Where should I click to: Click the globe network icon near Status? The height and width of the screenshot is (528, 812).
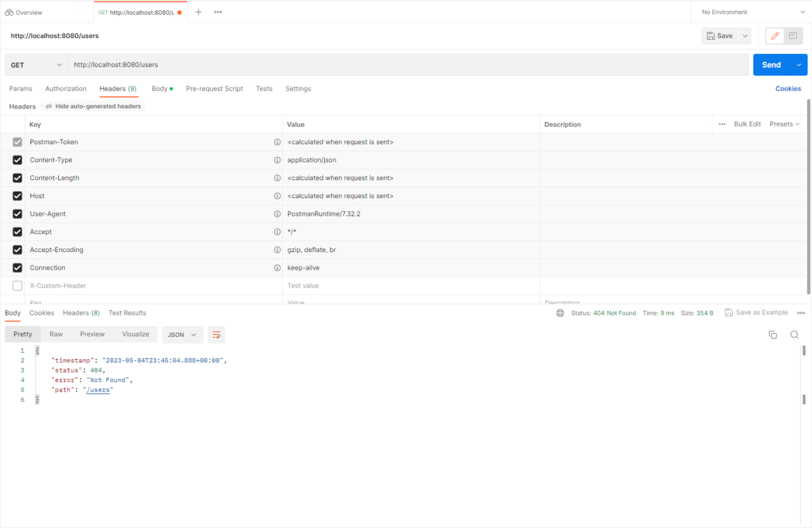coord(560,312)
